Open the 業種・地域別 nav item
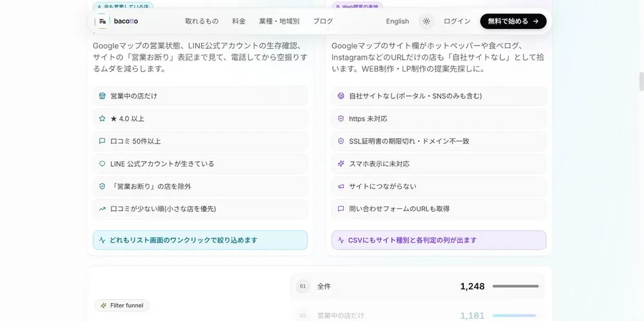This screenshot has width=644, height=321. [279, 21]
